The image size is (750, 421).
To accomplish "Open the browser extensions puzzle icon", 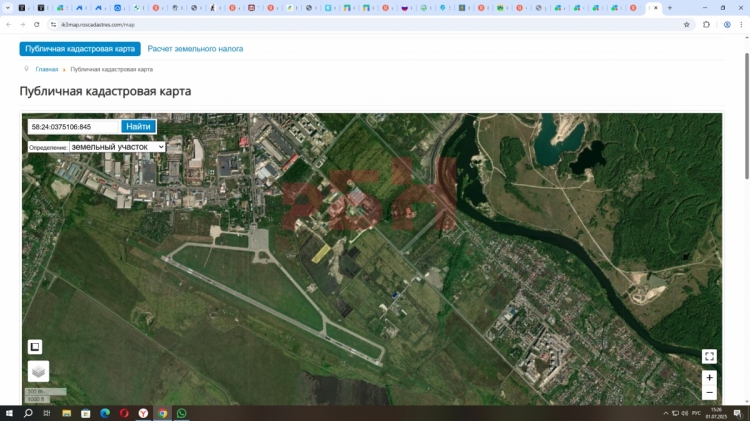I will 706,24.
